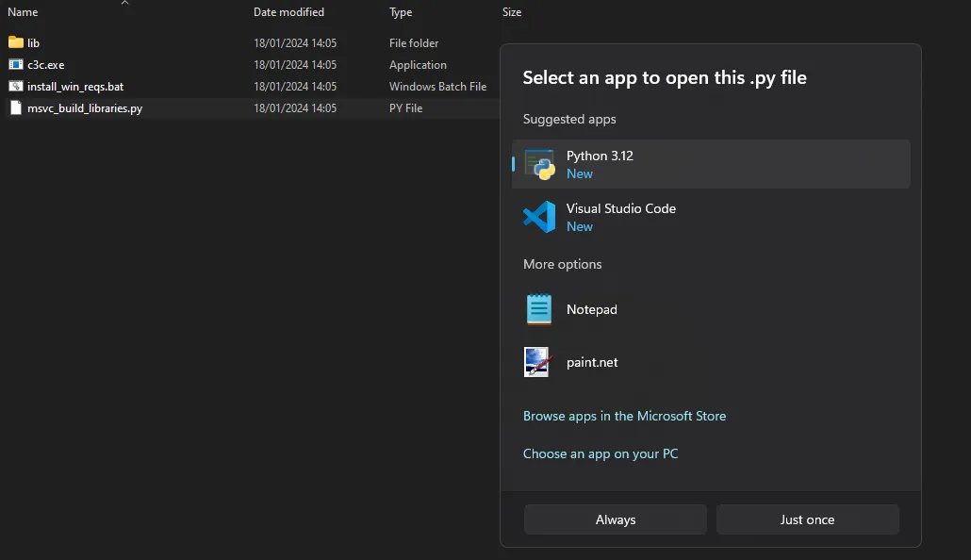Screen dimensions: 971x560
Task: Sort by the Size column header
Action: tap(512, 11)
